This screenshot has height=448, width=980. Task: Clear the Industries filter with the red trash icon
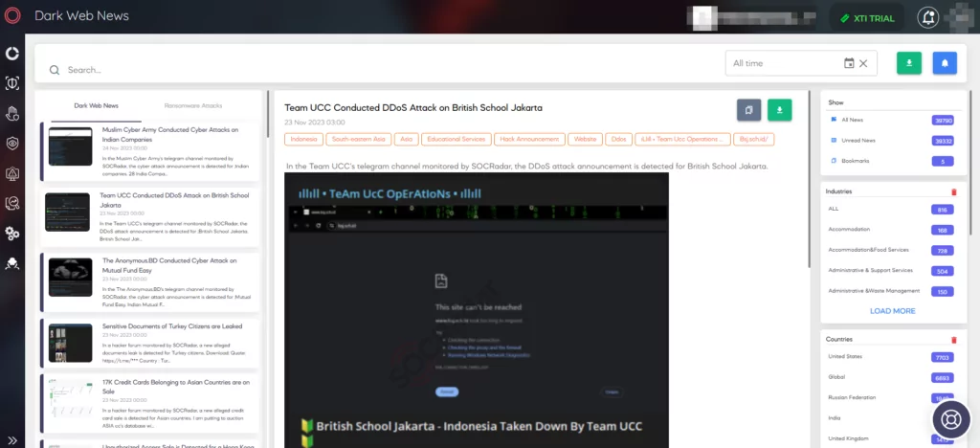point(954,191)
